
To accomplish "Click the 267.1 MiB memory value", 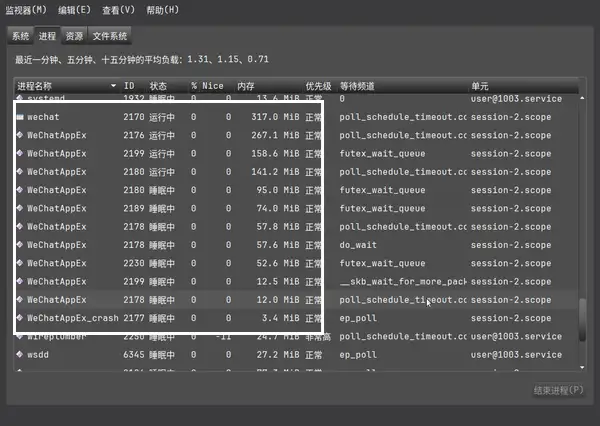I will pos(275,135).
